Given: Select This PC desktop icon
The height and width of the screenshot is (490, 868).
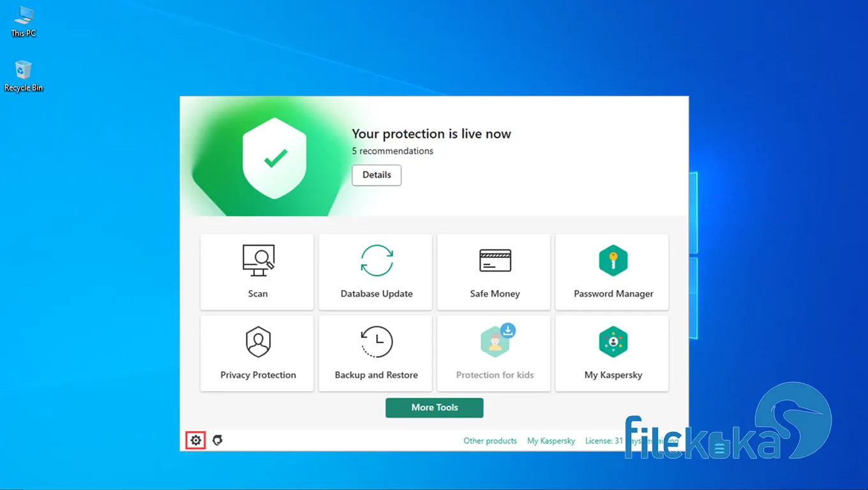Looking at the screenshot, I should click(x=24, y=22).
